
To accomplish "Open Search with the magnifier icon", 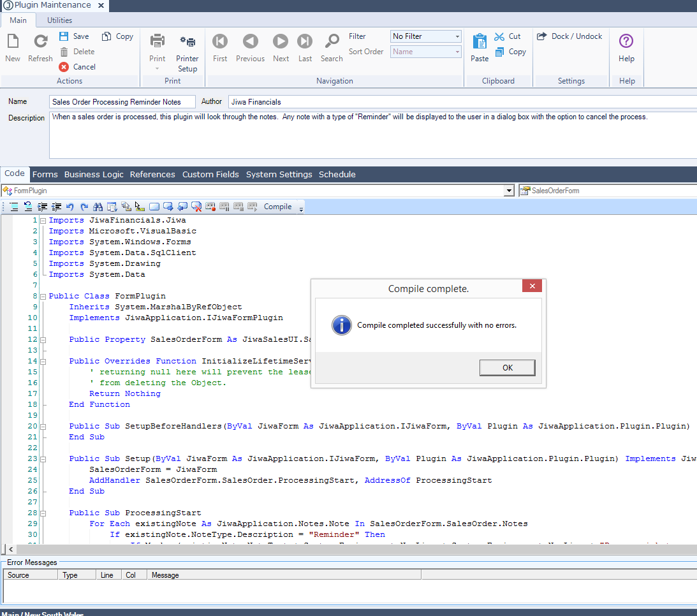I will pos(332,42).
